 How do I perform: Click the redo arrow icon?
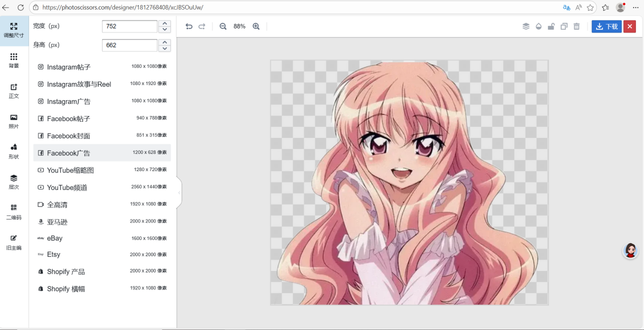[202, 27]
